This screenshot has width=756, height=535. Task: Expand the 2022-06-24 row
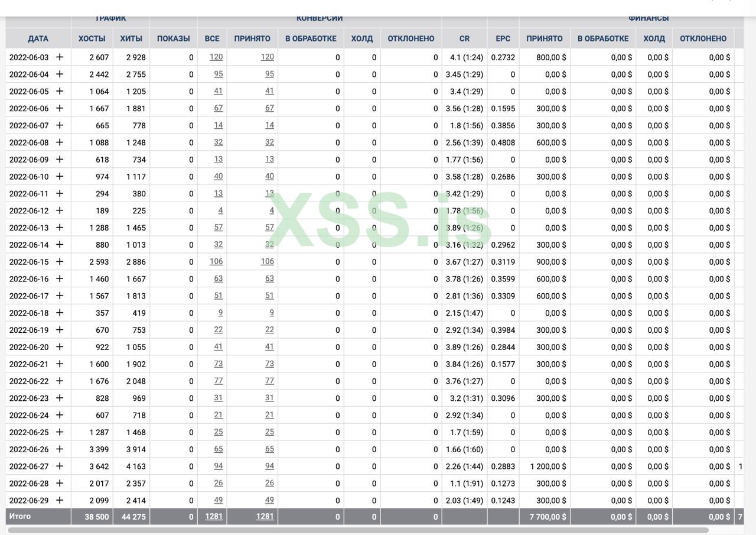click(x=60, y=415)
